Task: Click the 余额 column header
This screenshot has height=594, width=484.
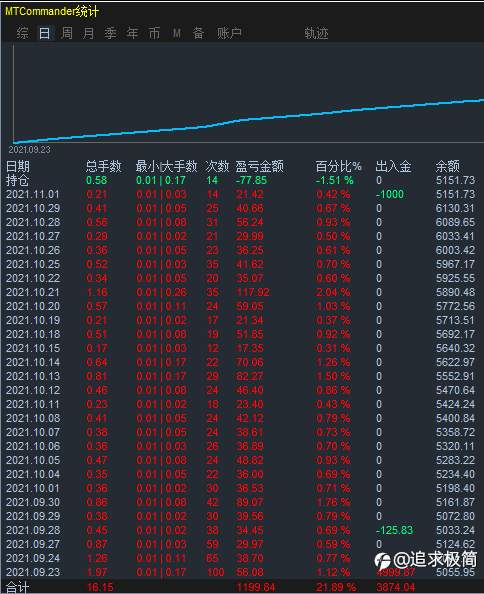Action: pos(448,166)
